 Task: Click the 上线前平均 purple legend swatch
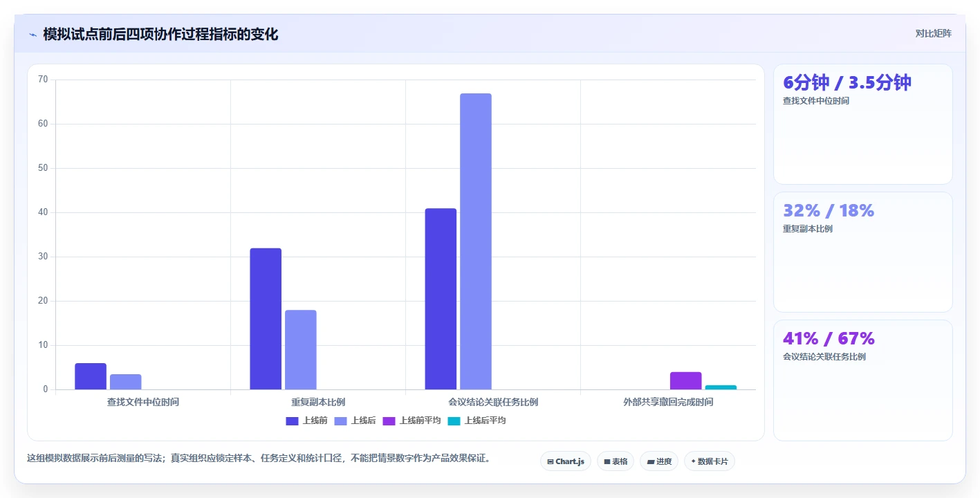tap(389, 421)
